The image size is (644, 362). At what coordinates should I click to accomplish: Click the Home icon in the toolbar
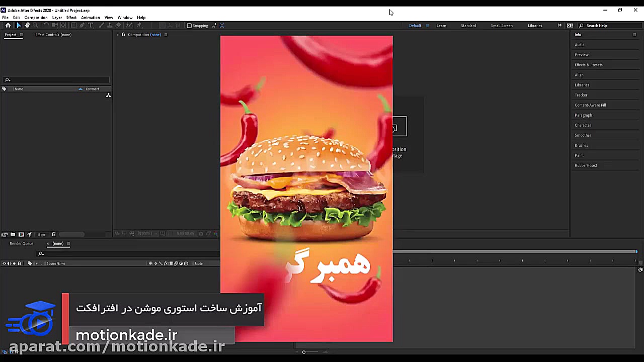click(8, 26)
